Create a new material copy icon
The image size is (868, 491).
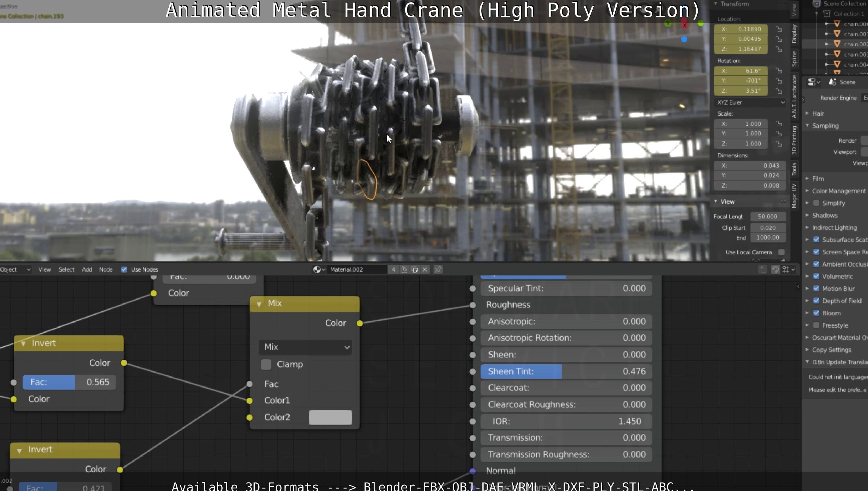415,269
